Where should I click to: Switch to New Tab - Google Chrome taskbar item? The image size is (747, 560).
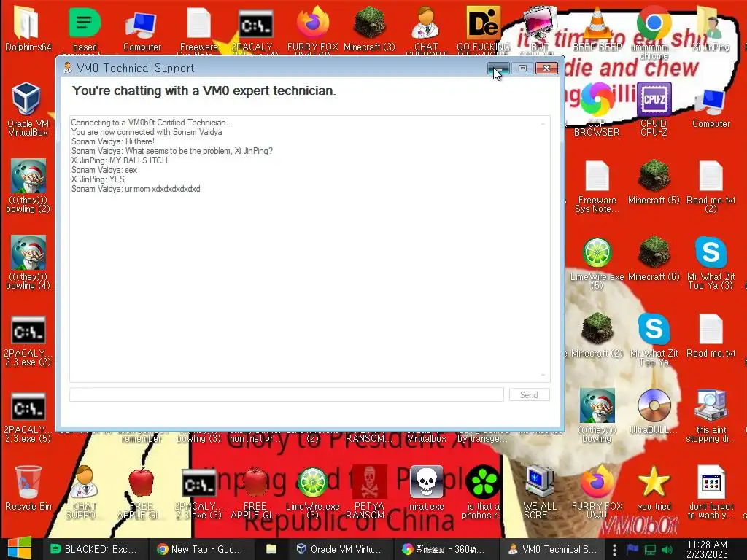click(x=200, y=549)
